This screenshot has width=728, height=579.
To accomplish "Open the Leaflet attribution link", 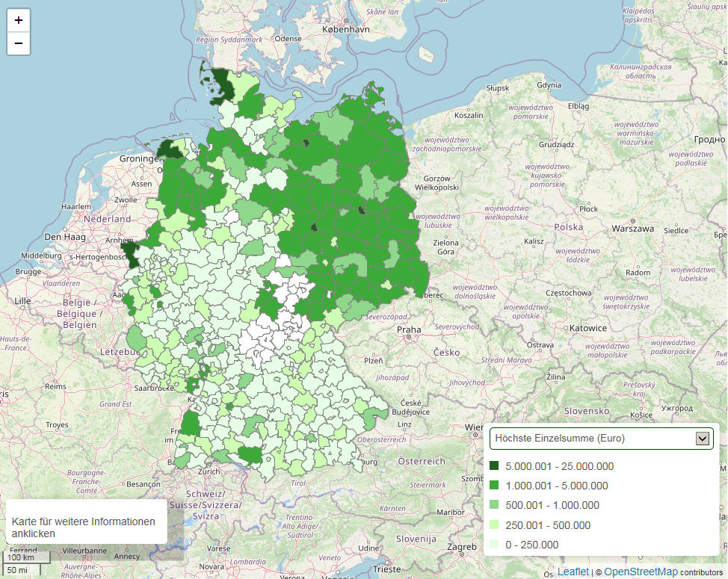I will (573, 572).
